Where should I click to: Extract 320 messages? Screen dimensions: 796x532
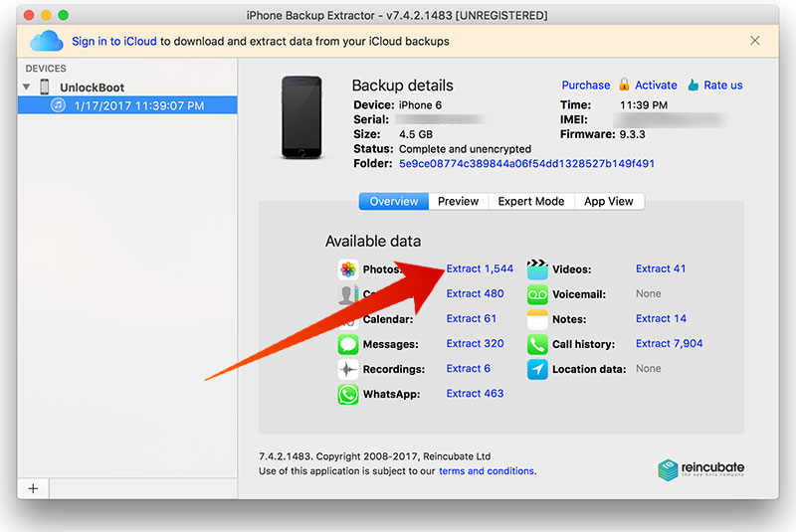click(476, 343)
